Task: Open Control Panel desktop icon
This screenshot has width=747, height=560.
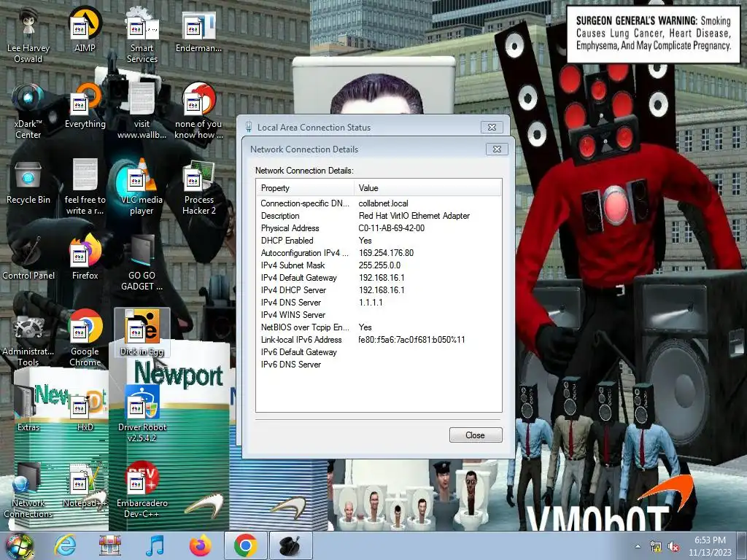Action: coord(28,257)
